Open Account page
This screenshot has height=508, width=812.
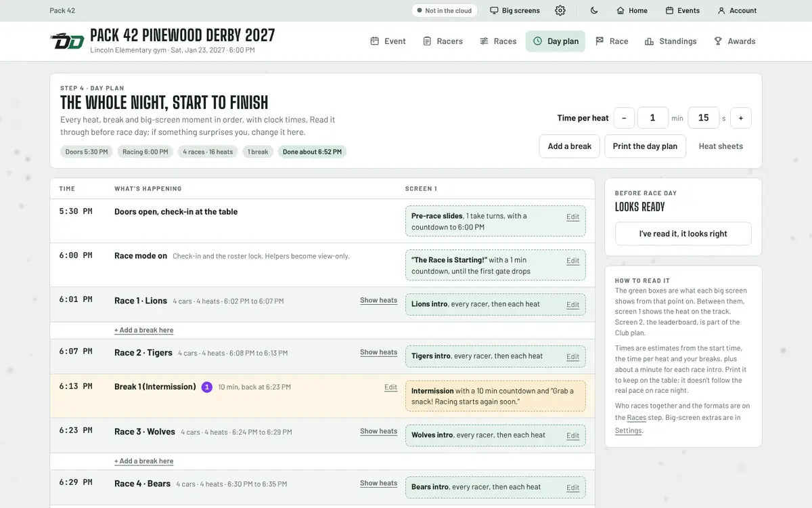pos(737,11)
